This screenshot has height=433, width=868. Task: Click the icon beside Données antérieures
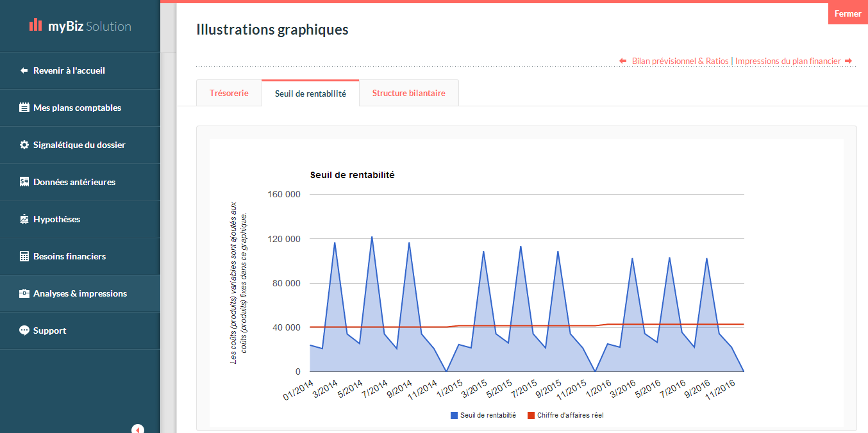point(24,182)
